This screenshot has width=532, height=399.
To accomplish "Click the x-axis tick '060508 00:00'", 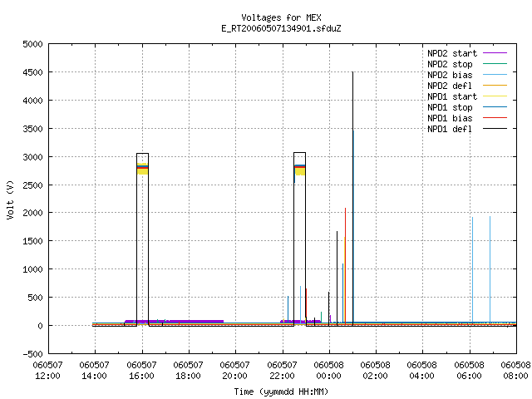I will click(328, 371).
